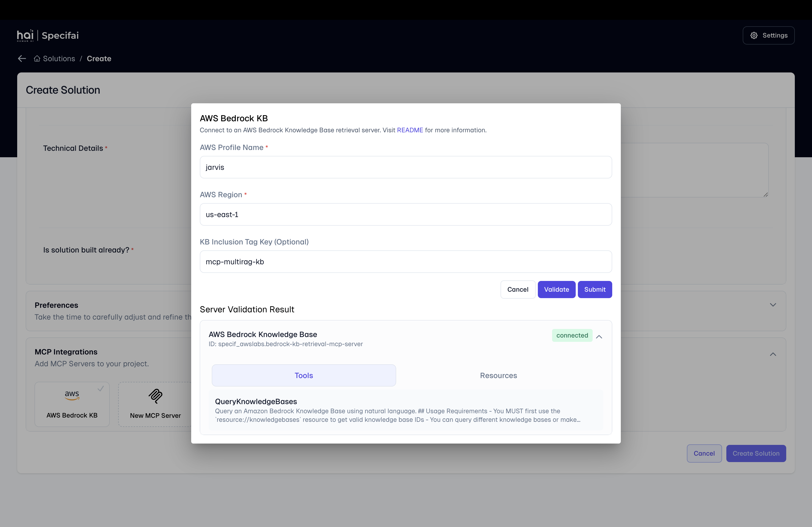Select the Tools tab

pyautogui.click(x=304, y=375)
